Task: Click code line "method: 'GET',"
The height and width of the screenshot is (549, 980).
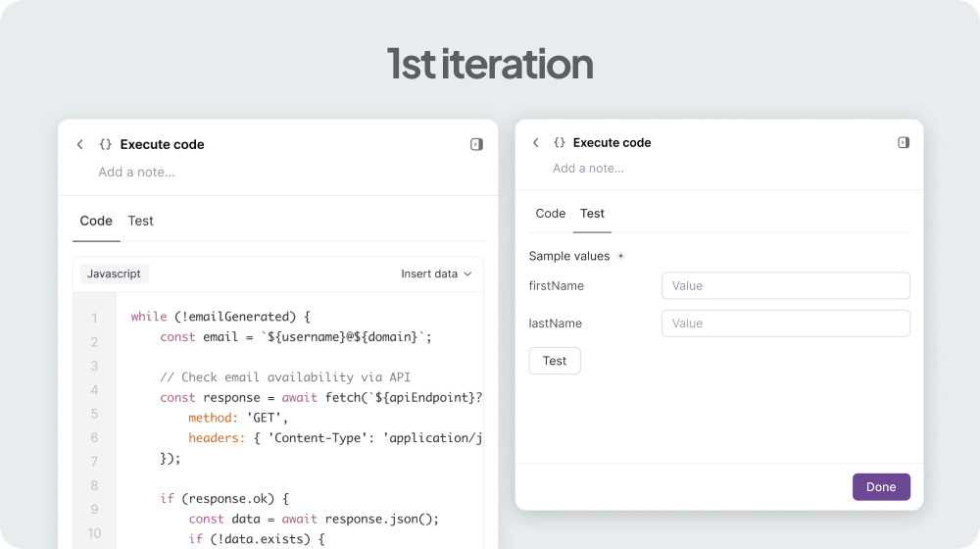Action: pyautogui.click(x=238, y=418)
